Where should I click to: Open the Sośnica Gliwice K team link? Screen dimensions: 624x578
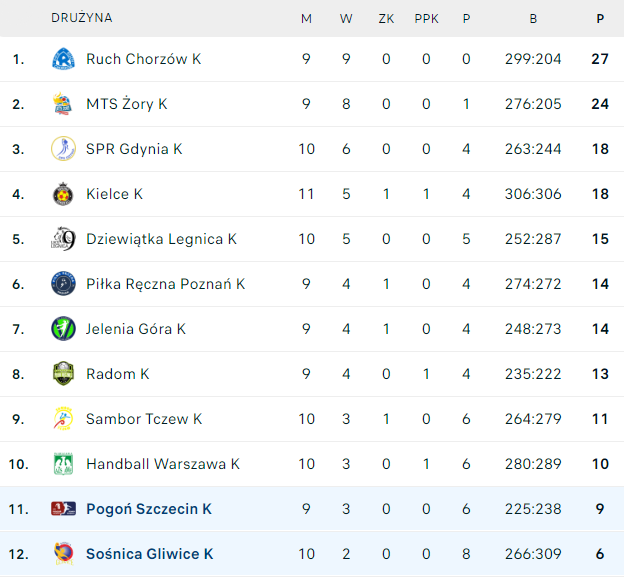coord(149,554)
